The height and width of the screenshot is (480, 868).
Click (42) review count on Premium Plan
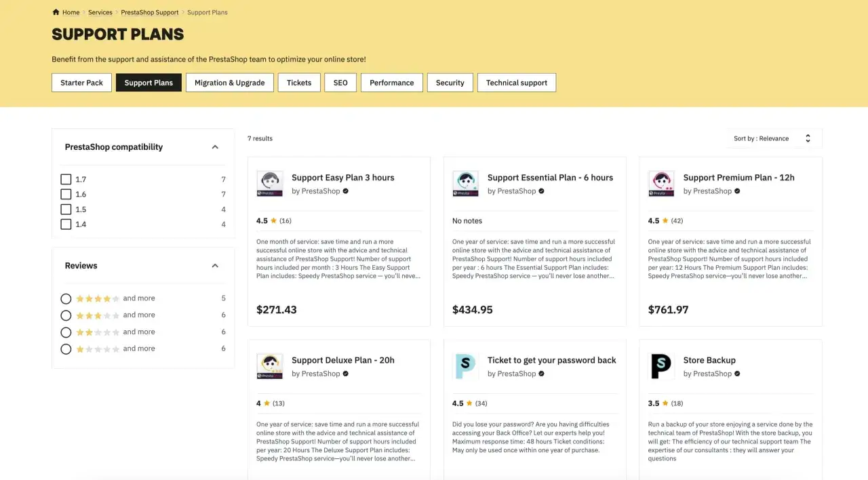pos(677,220)
